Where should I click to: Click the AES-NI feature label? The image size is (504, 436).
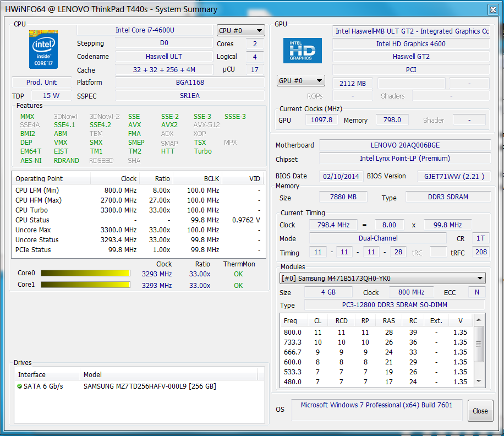(31, 160)
